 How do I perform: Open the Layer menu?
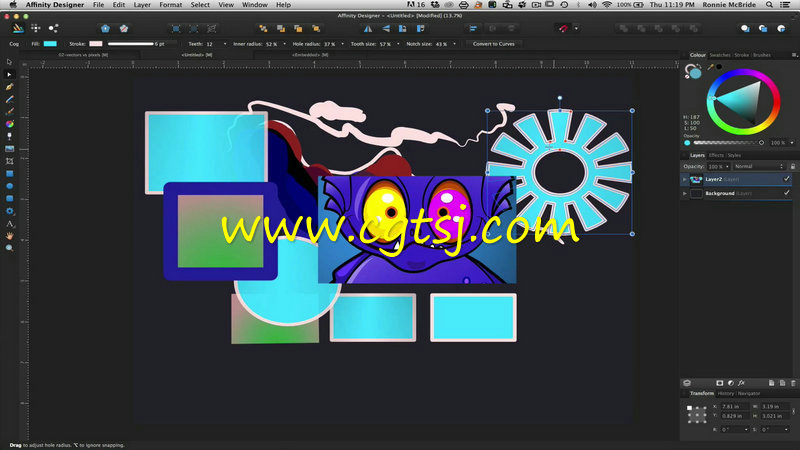(142, 5)
